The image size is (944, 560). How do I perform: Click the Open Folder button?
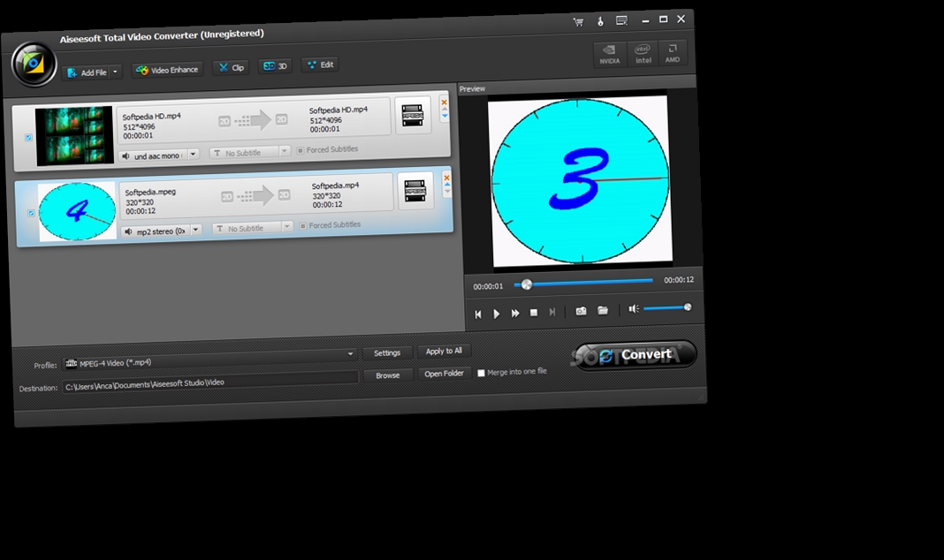tap(445, 374)
